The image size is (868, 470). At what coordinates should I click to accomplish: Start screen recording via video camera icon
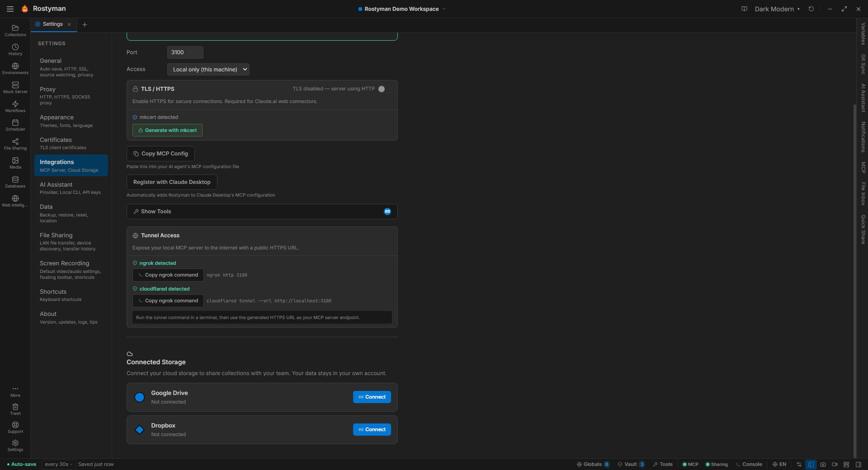click(x=835, y=464)
